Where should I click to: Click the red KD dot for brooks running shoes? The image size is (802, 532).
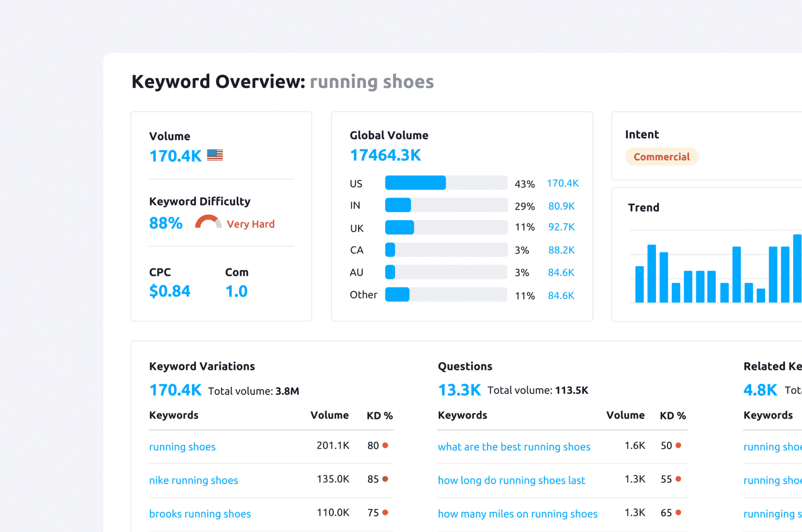tap(385, 513)
